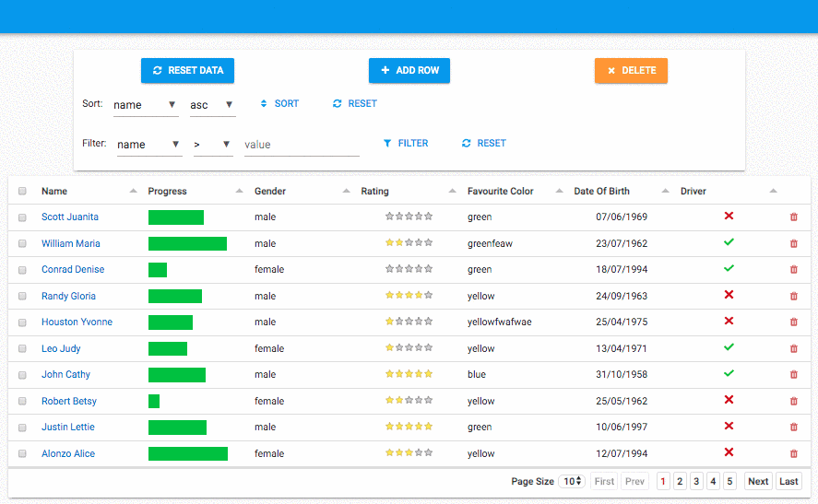818x504 pixels.
Task: Go to page 5
Action: tap(729, 481)
